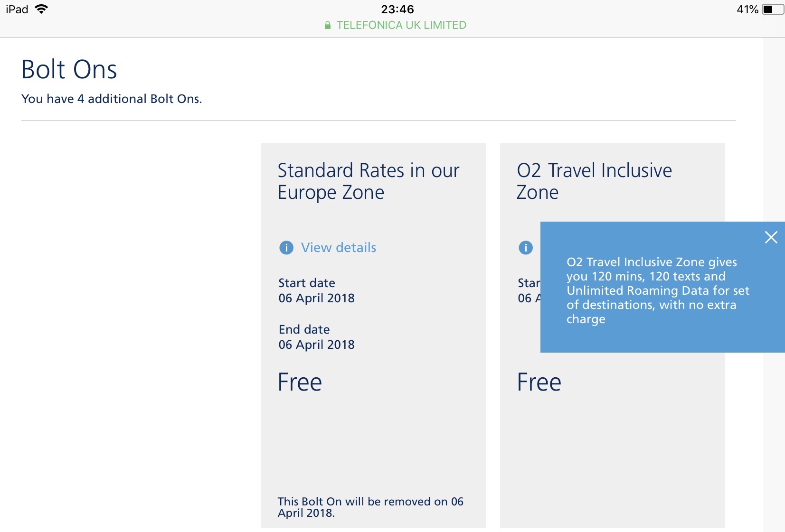Click the Bolt Ons page heading
The width and height of the screenshot is (785, 532).
coord(68,69)
